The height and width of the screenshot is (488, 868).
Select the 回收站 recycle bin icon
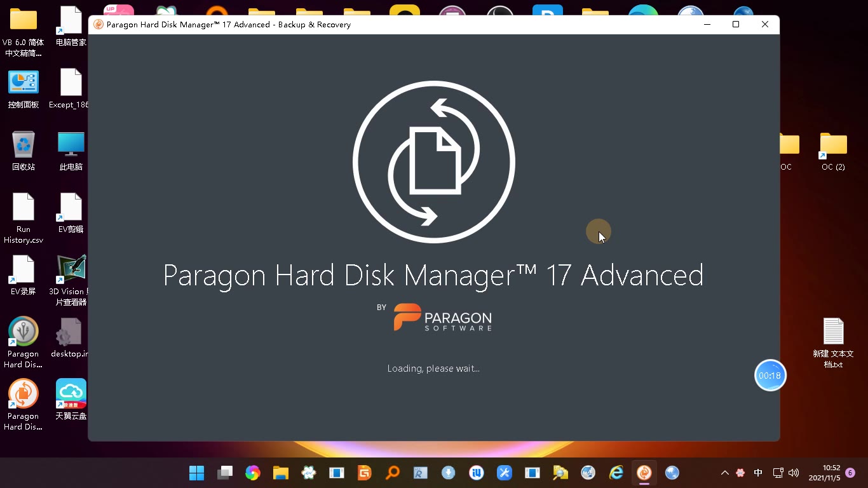(24, 151)
